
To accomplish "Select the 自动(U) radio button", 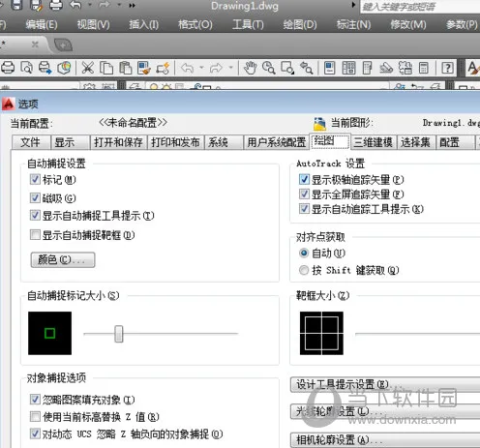I will (304, 253).
